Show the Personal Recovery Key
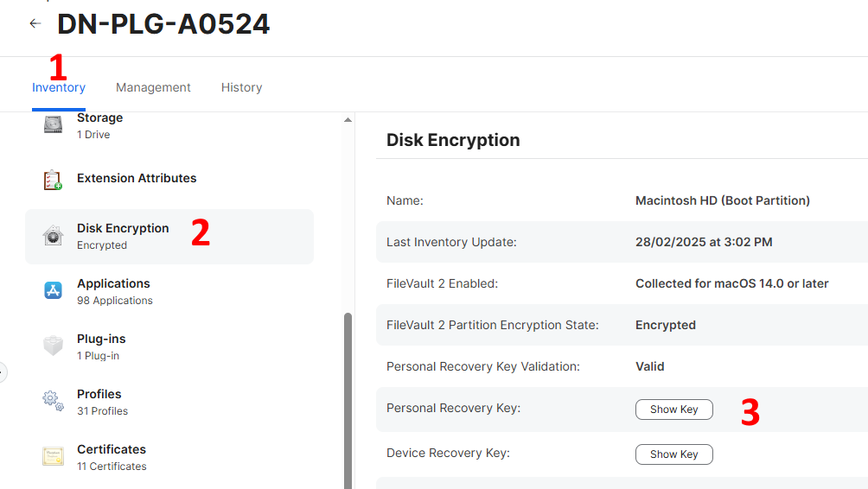This screenshot has width=868, height=489. [673, 410]
